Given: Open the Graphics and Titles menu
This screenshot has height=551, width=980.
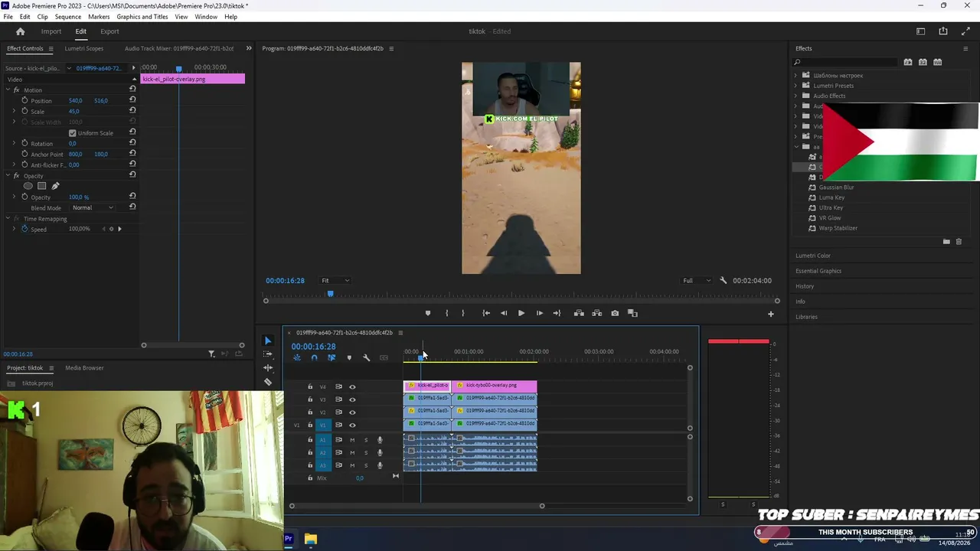Looking at the screenshot, I should 142,17.
